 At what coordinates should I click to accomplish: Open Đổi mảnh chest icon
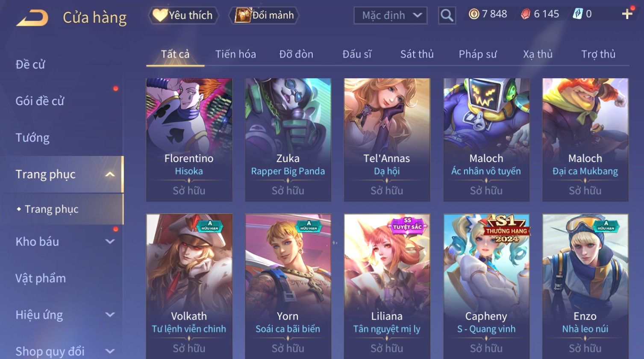(242, 15)
